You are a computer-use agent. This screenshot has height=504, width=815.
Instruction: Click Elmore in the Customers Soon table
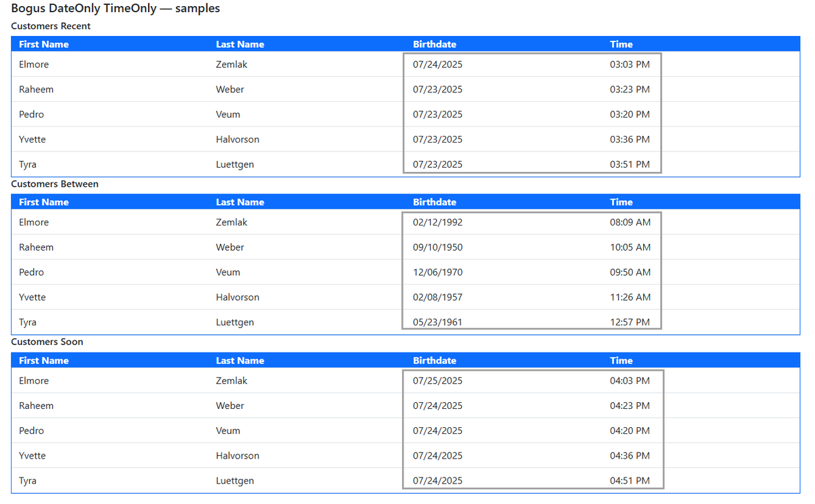pos(34,380)
